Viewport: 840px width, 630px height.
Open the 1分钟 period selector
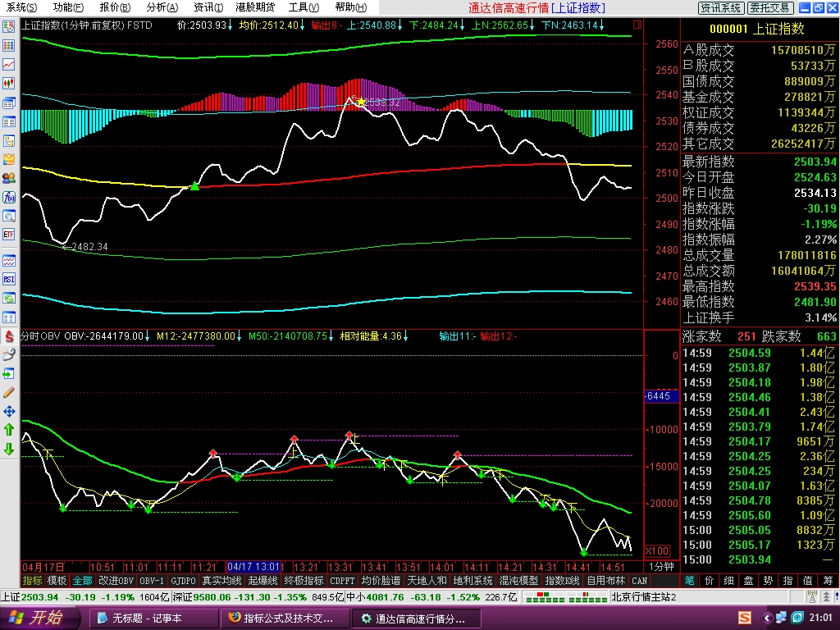(661, 567)
